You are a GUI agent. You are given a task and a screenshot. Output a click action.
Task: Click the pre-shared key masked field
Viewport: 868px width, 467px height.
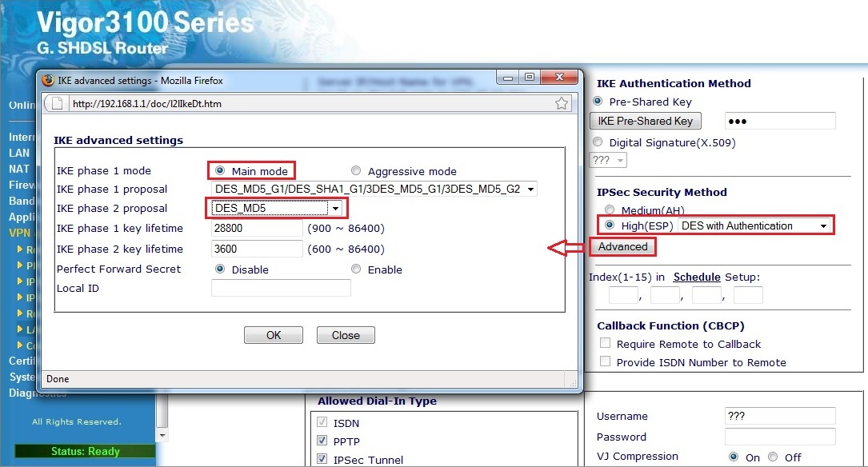tap(780, 121)
